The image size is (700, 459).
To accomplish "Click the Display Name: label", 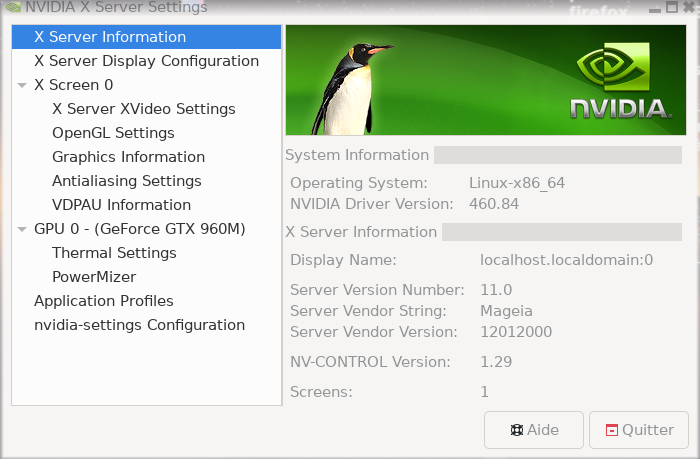I will click(343, 260).
